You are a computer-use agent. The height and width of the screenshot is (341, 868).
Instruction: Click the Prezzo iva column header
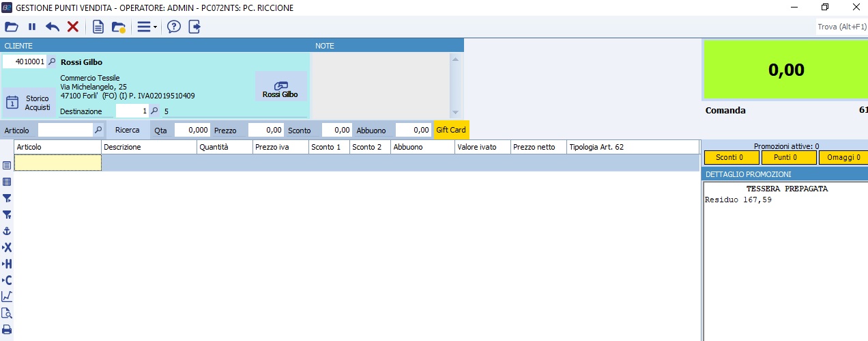(281, 147)
